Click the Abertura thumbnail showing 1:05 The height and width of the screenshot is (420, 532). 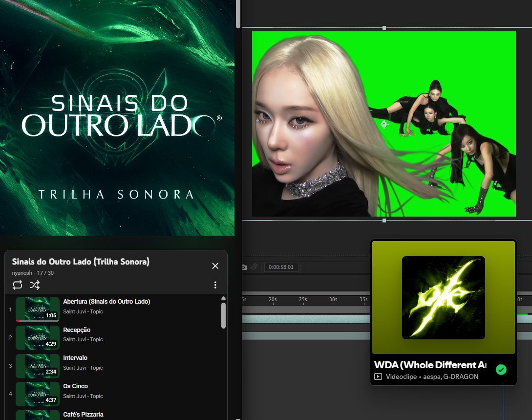pos(38,309)
